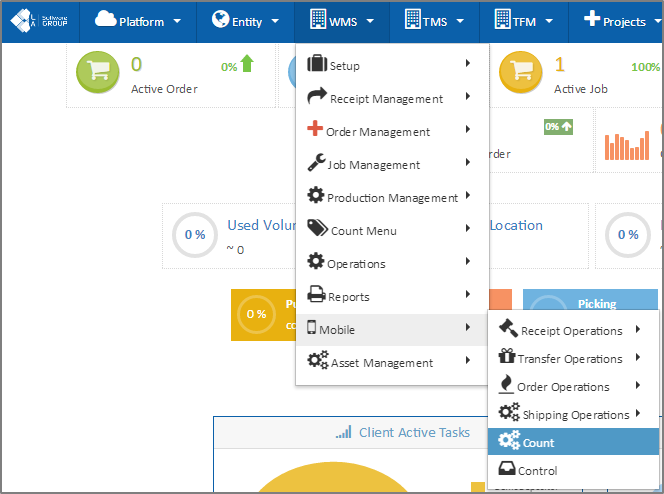The height and width of the screenshot is (494, 664).
Task: Click the TFM building icon
Action: (502, 19)
